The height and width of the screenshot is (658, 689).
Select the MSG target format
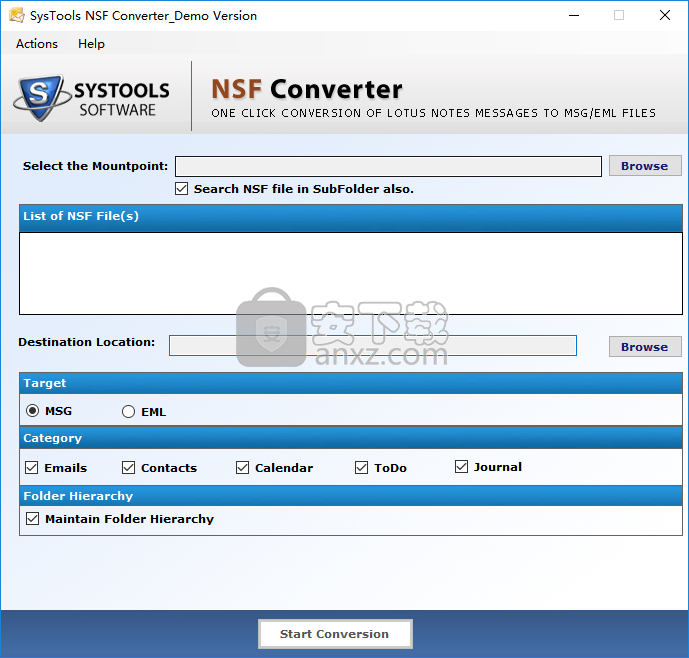pos(33,411)
